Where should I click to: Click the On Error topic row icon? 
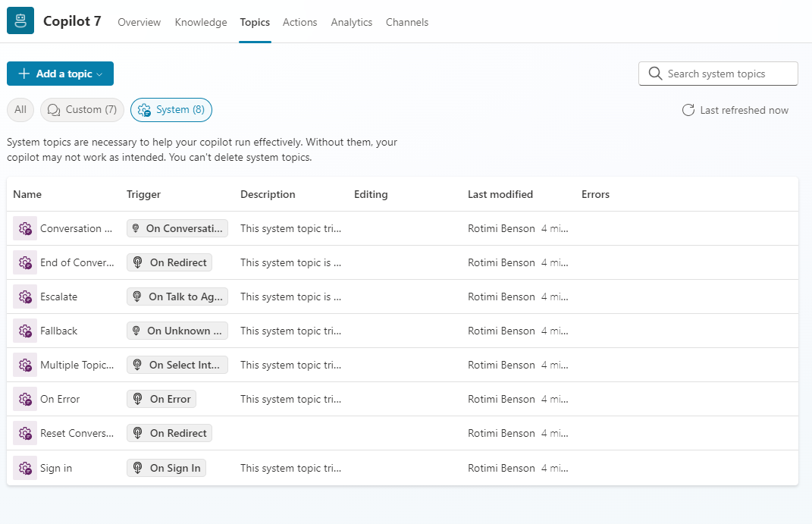tap(25, 399)
